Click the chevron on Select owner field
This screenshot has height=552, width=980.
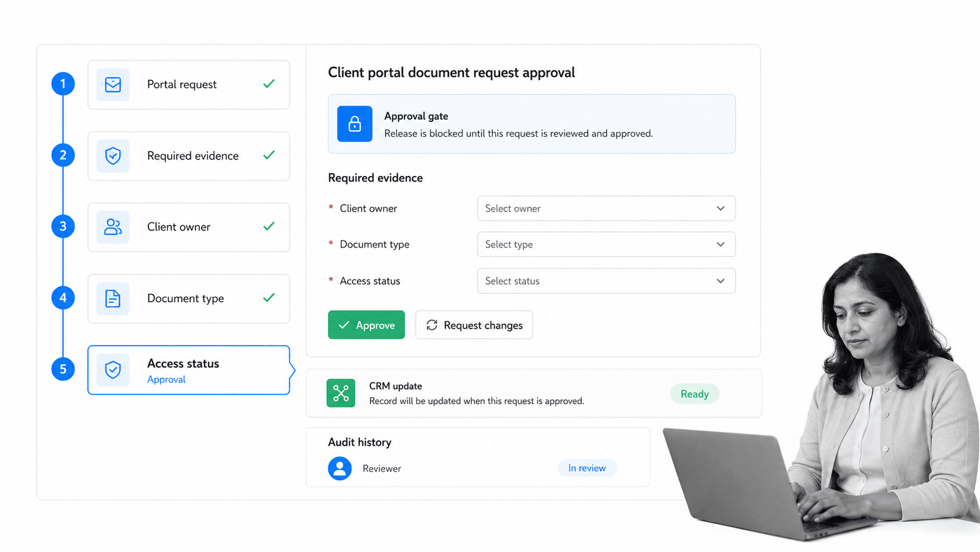click(x=720, y=208)
